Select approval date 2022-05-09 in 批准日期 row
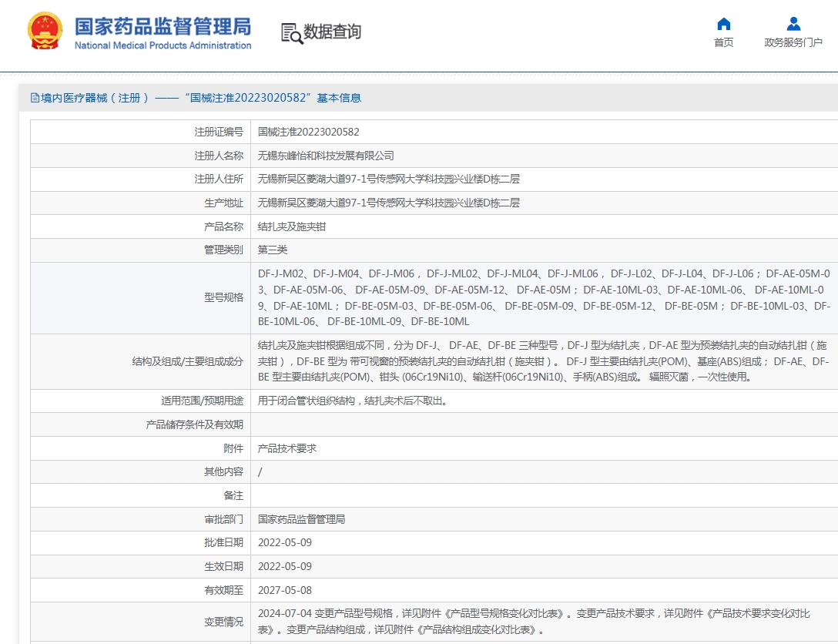This screenshot has width=838, height=644. pos(285,542)
